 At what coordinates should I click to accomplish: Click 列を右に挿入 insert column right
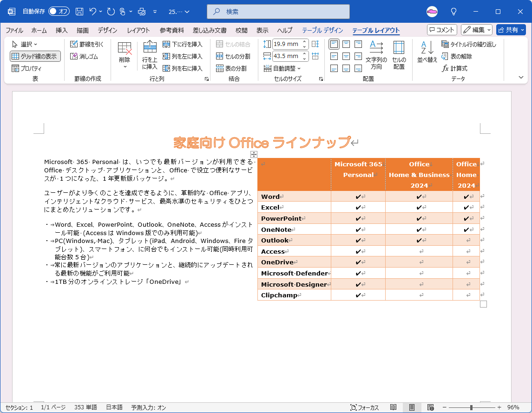183,68
